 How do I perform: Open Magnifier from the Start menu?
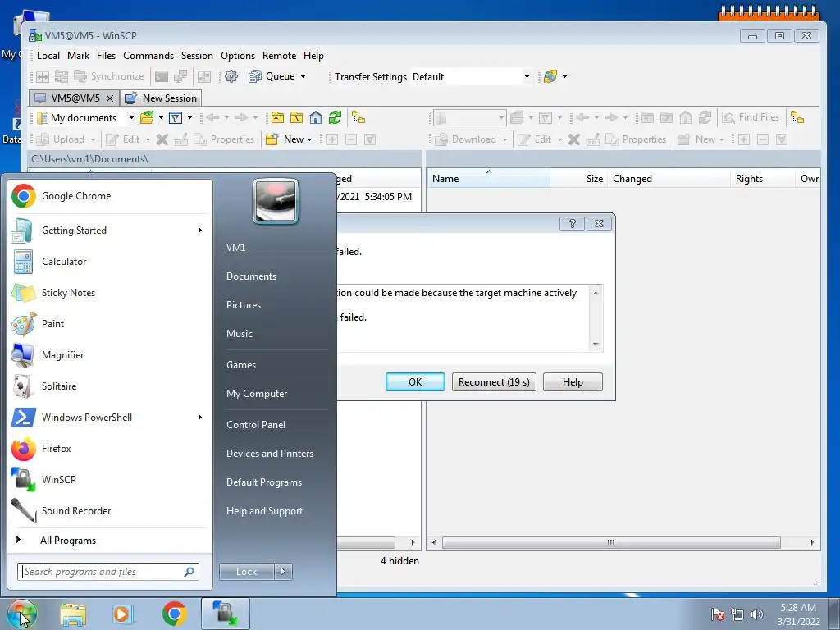[110, 354]
